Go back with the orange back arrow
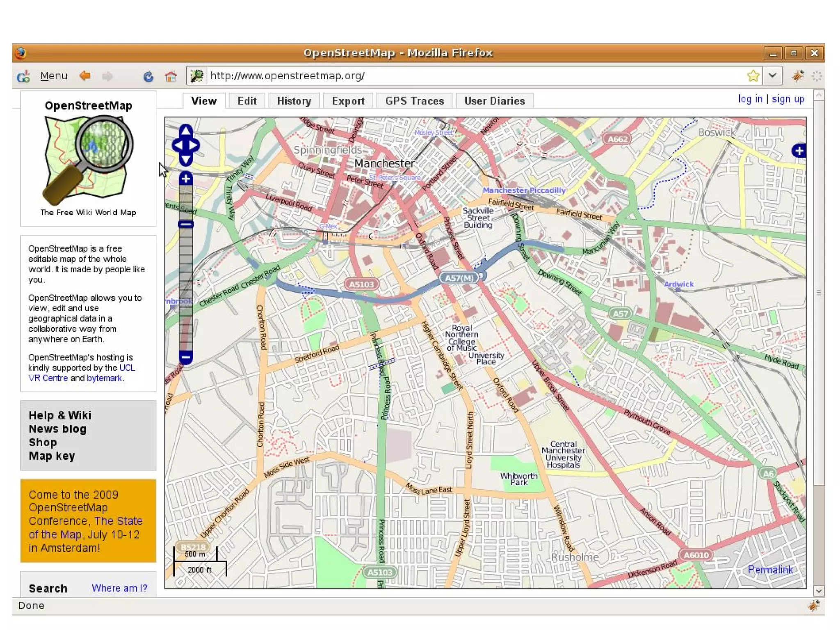 [x=85, y=76]
